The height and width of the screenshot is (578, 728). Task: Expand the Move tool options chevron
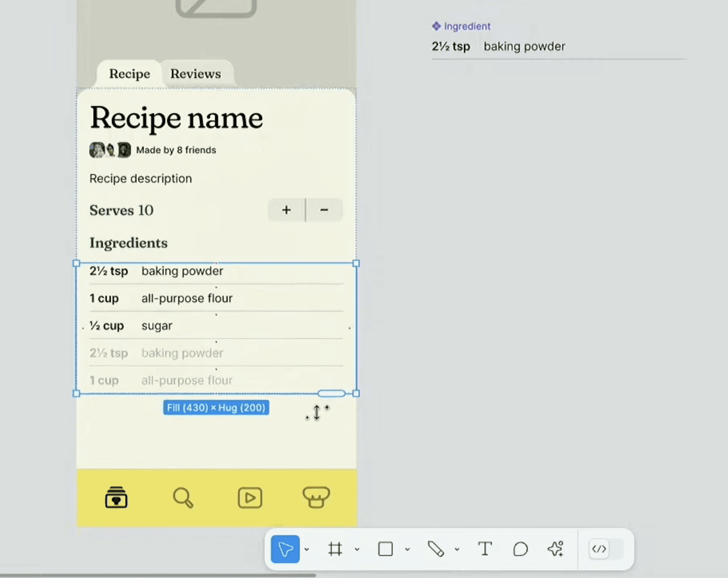(x=307, y=549)
